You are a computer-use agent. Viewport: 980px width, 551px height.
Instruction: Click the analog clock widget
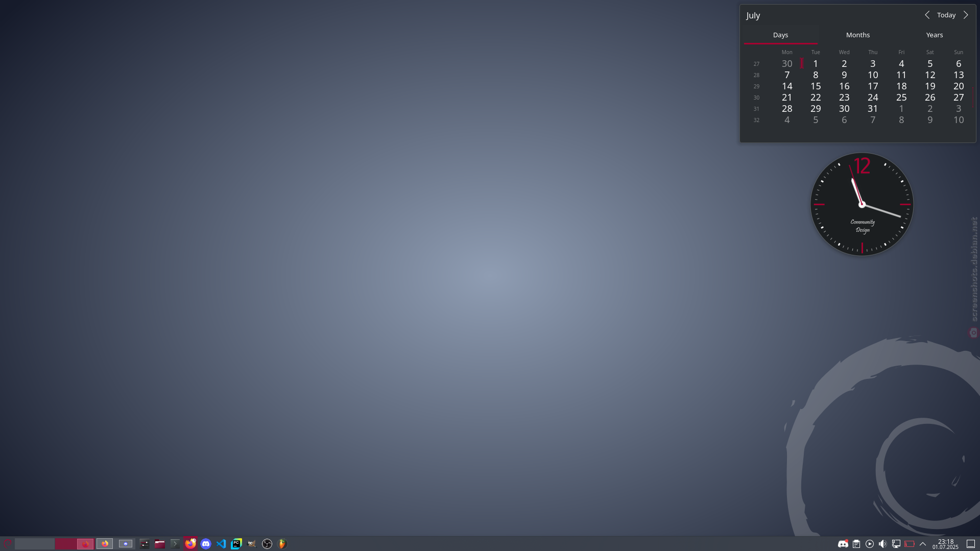862,204
